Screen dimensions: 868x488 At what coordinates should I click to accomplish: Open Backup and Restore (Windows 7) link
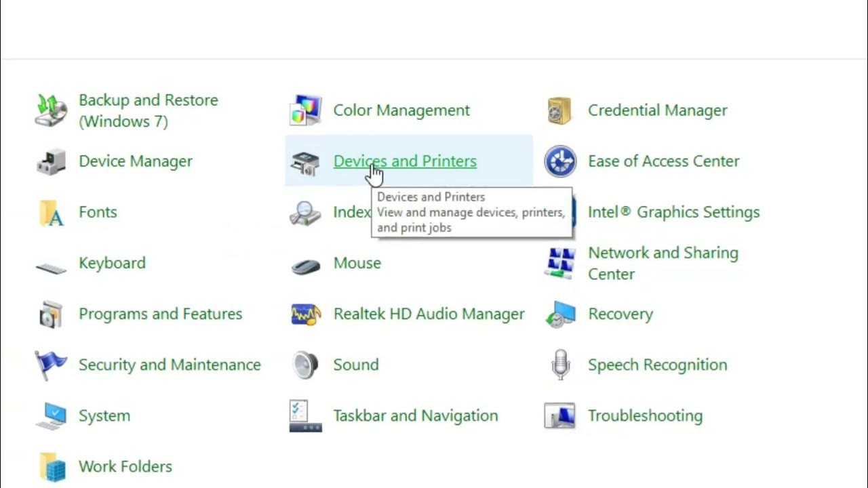(149, 110)
